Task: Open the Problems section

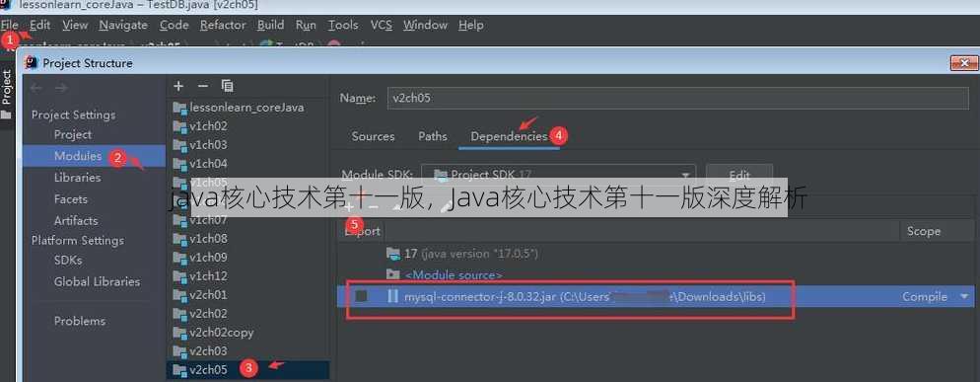Action: pos(80,321)
